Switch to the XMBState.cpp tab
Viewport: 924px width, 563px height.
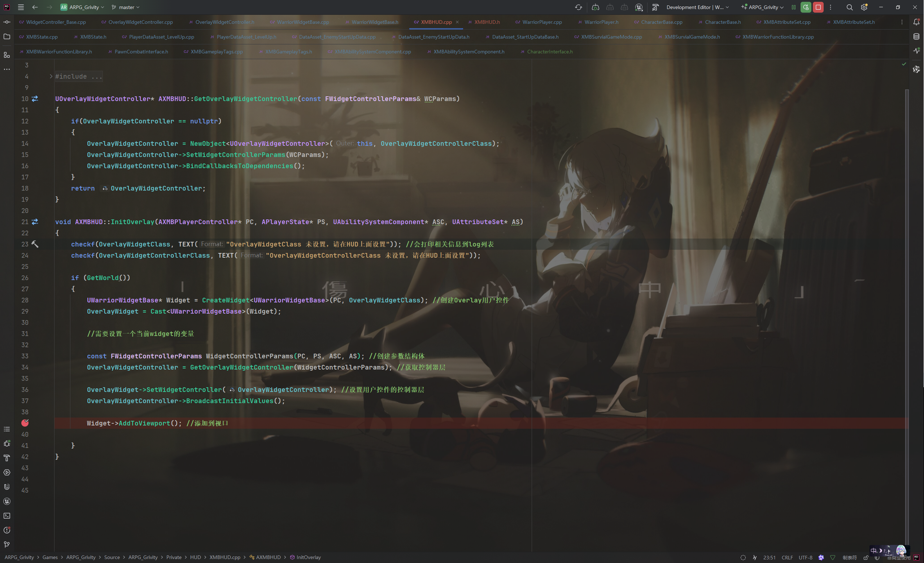[38, 37]
